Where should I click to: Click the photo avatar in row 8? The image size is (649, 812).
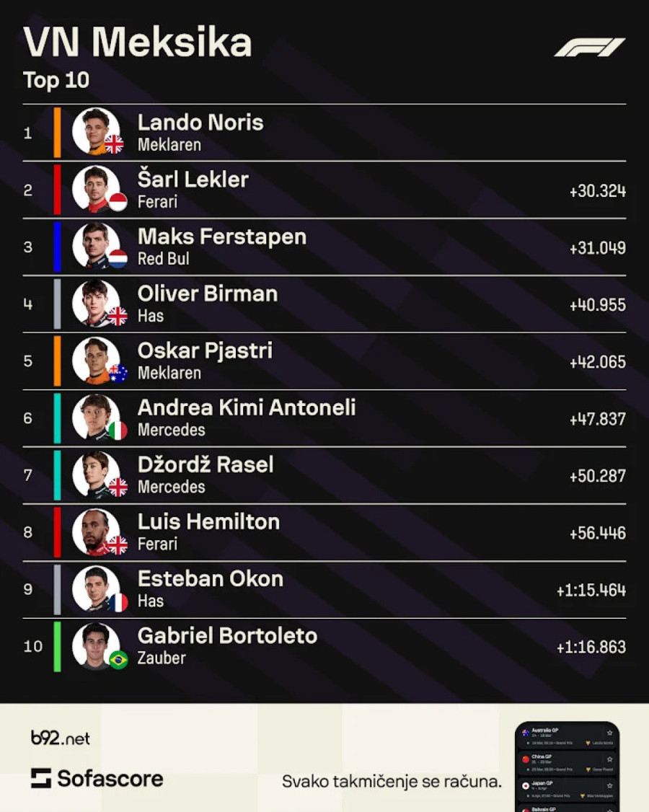pos(96,532)
